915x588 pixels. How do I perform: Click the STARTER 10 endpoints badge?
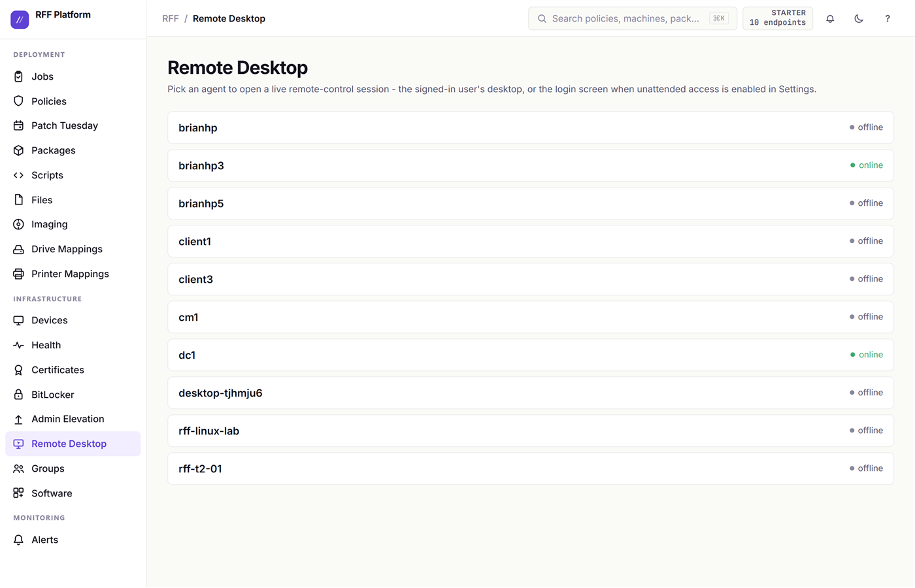click(x=778, y=18)
